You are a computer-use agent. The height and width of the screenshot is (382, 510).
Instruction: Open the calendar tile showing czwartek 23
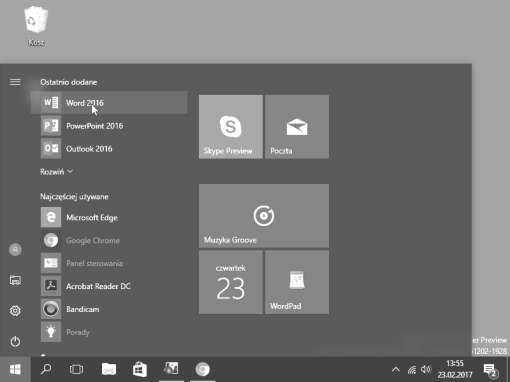point(231,282)
